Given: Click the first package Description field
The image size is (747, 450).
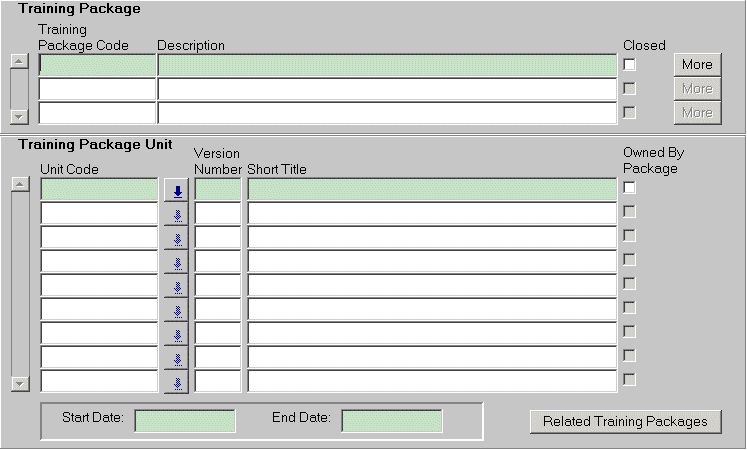Looking at the screenshot, I should (x=387, y=65).
